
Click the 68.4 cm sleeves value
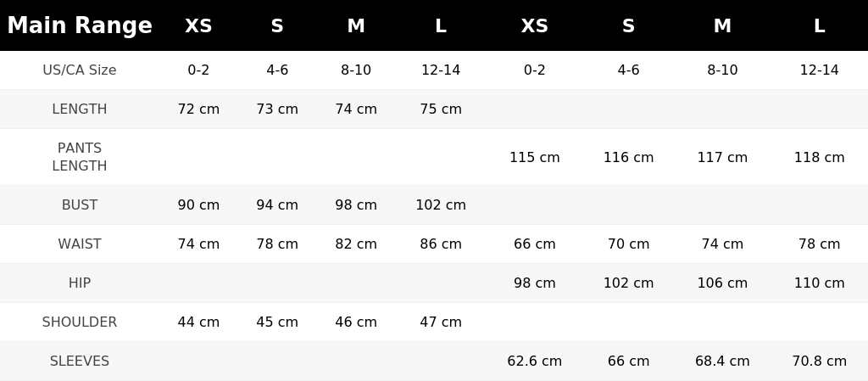[722, 361]
